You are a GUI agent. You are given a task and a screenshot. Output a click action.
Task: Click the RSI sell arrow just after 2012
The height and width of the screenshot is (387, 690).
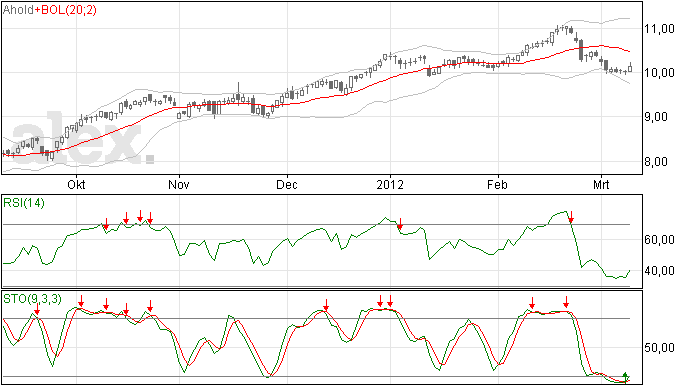400,224
